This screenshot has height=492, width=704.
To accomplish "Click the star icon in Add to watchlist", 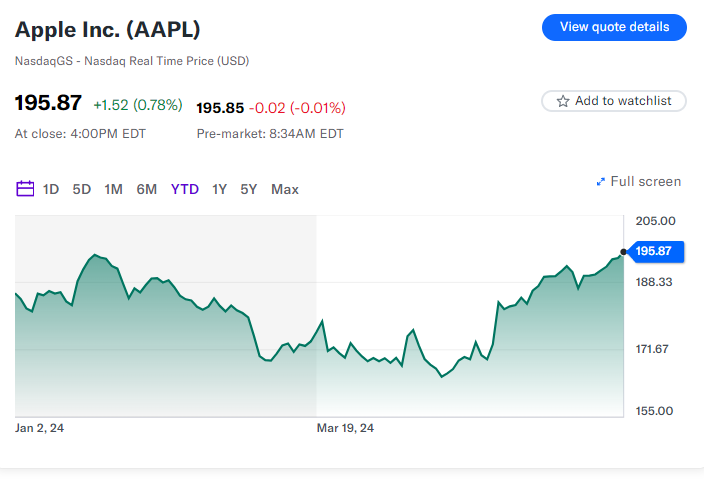I will tap(563, 101).
